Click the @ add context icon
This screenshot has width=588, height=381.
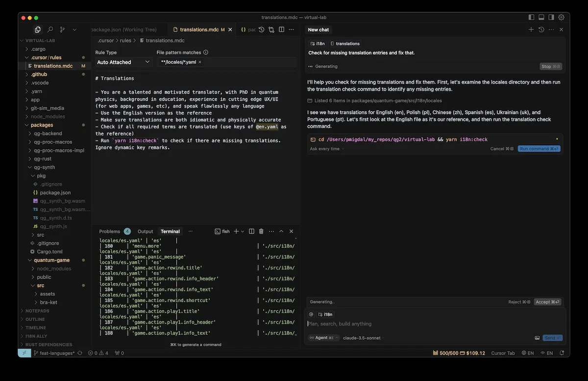click(311, 314)
